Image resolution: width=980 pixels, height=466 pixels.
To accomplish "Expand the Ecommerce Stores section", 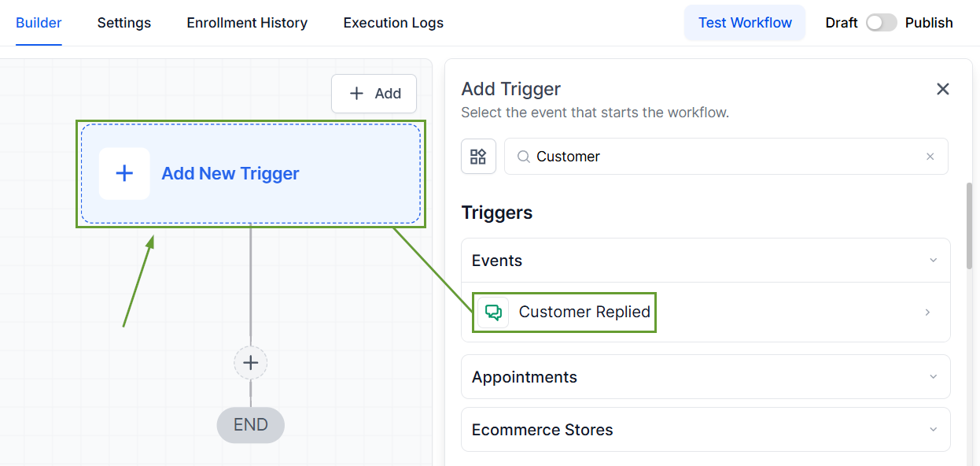I will (x=934, y=430).
